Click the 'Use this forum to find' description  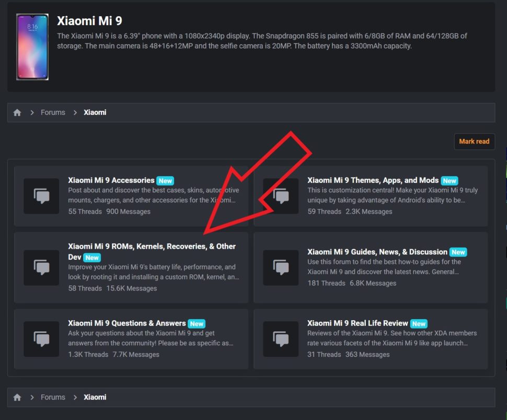[384, 267]
